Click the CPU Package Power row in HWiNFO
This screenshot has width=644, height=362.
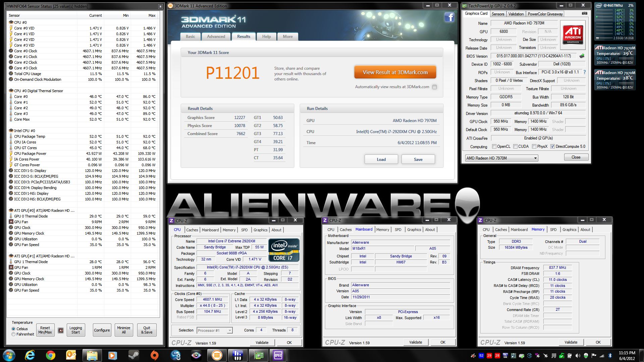pyautogui.click(x=83, y=154)
